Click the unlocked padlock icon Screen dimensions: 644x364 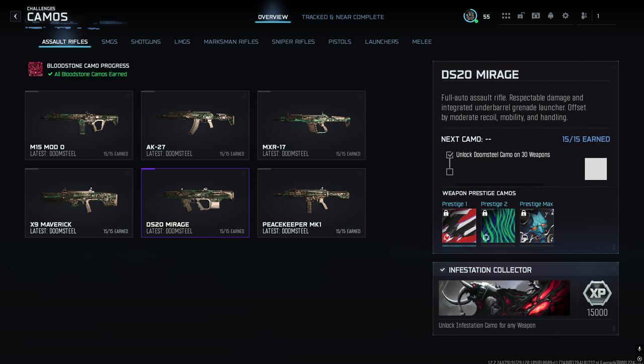[521, 16]
